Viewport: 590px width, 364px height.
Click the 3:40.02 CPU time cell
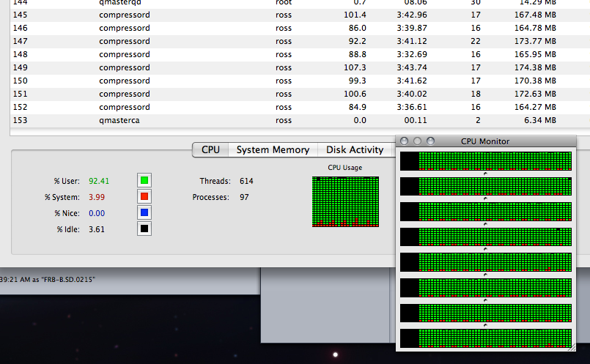point(412,94)
